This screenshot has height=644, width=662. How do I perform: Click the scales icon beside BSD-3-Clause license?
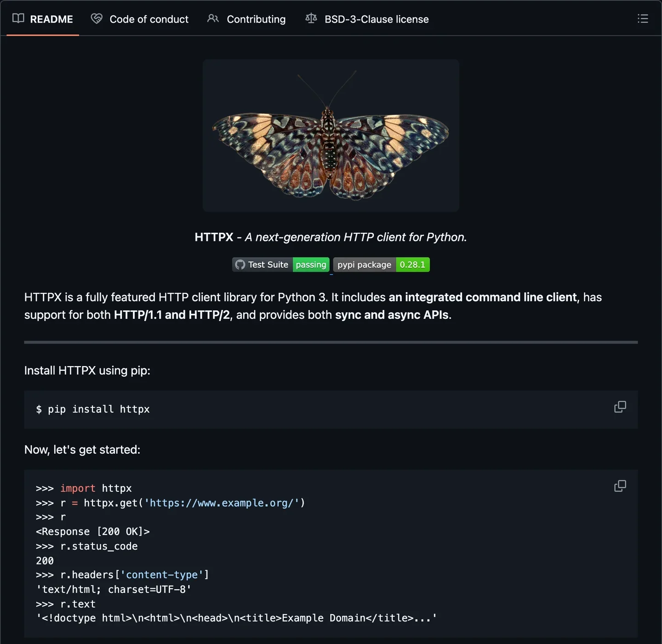pos(311,18)
